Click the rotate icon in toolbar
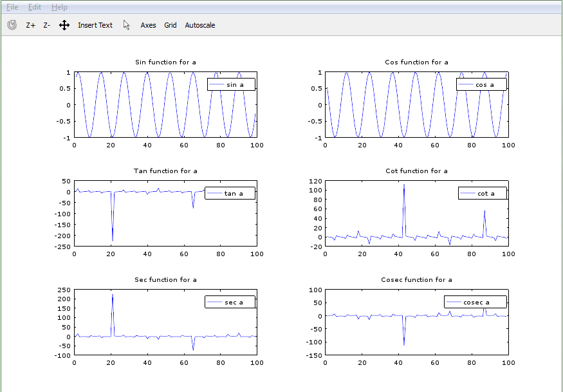This screenshot has width=563, height=392. point(12,25)
